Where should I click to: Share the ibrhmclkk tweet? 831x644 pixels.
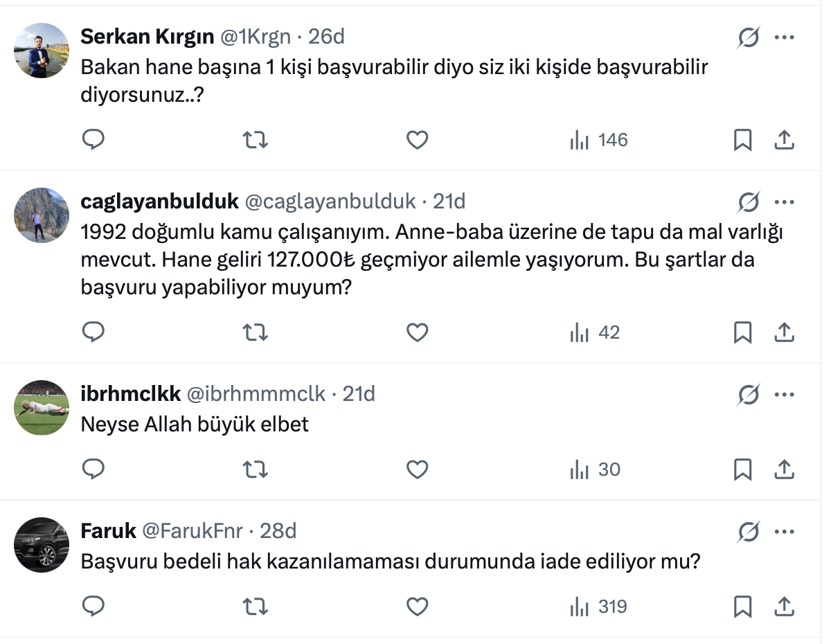(x=783, y=469)
